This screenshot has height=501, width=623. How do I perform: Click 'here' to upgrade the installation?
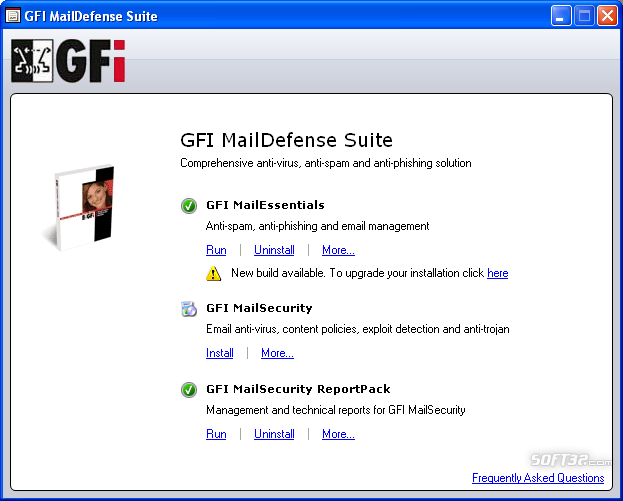pos(497,273)
